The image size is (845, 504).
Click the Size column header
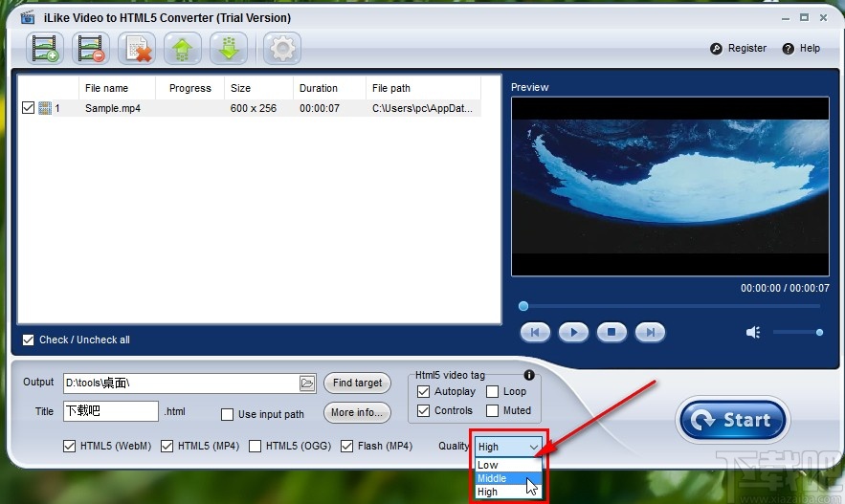258,88
